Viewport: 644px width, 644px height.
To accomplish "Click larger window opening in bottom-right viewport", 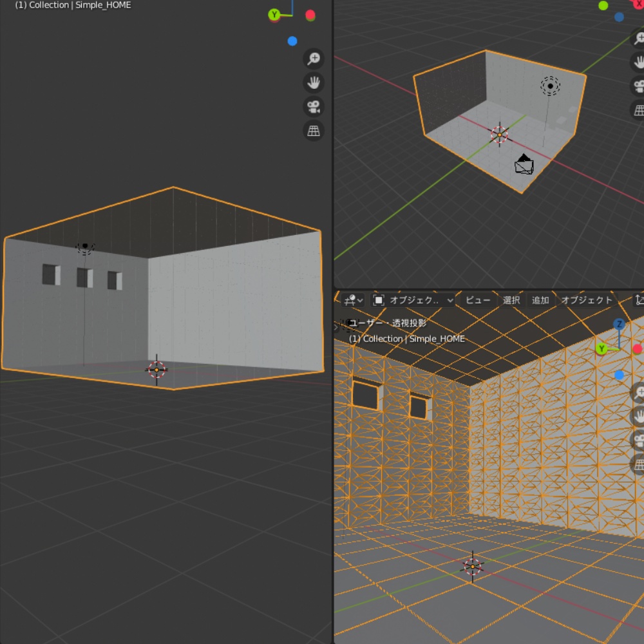I will [x=366, y=394].
